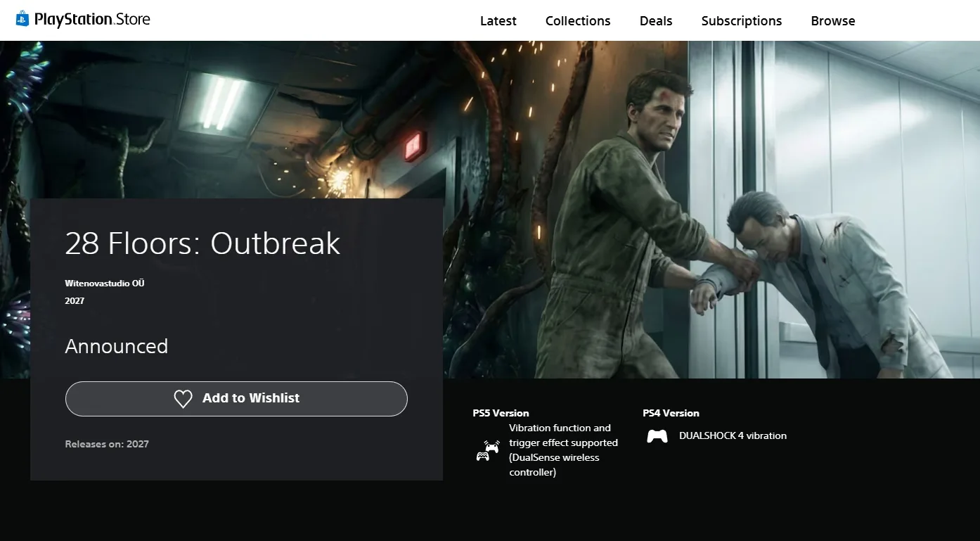Go to the Collections section

(x=578, y=21)
